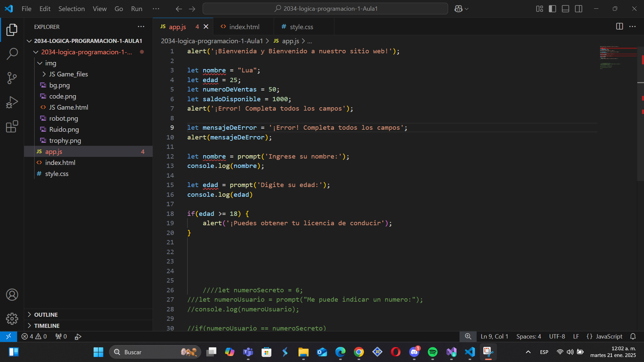
Task: Click line number 18 in the gutter
Action: [x=170, y=214]
